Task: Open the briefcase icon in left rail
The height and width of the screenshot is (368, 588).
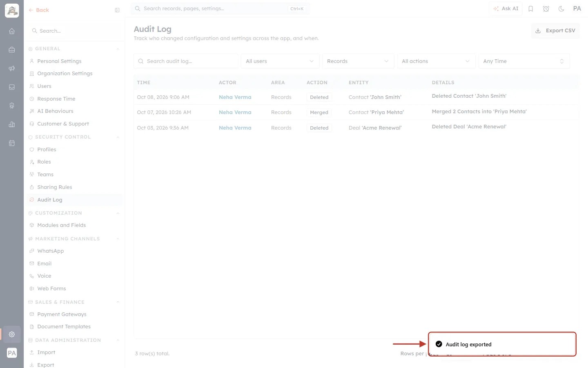Action: [x=12, y=50]
